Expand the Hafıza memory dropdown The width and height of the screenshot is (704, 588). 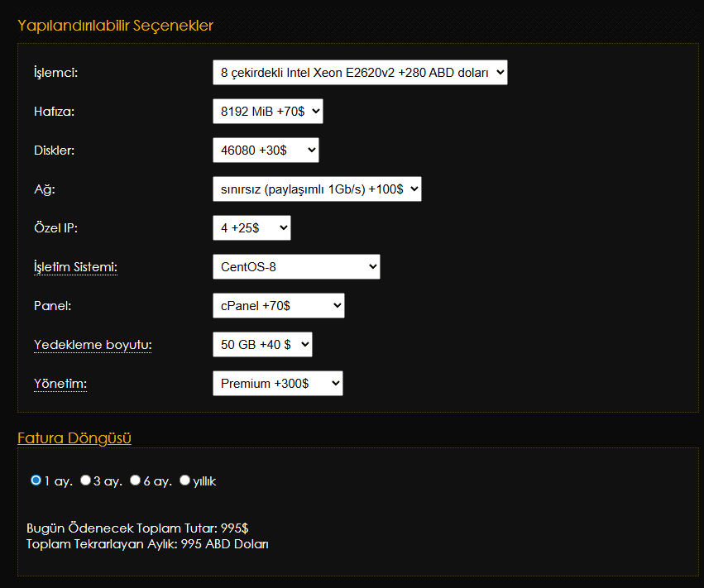pos(267,112)
